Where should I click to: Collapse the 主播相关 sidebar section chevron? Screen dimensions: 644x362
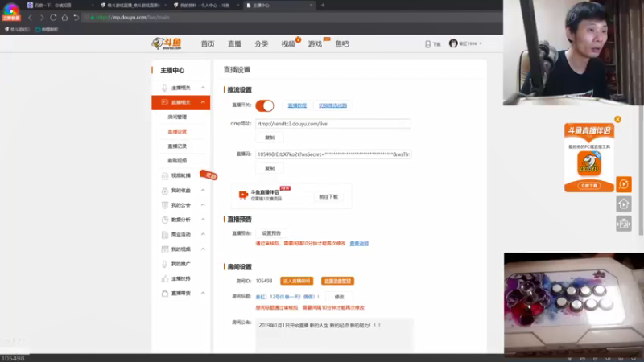(203, 88)
